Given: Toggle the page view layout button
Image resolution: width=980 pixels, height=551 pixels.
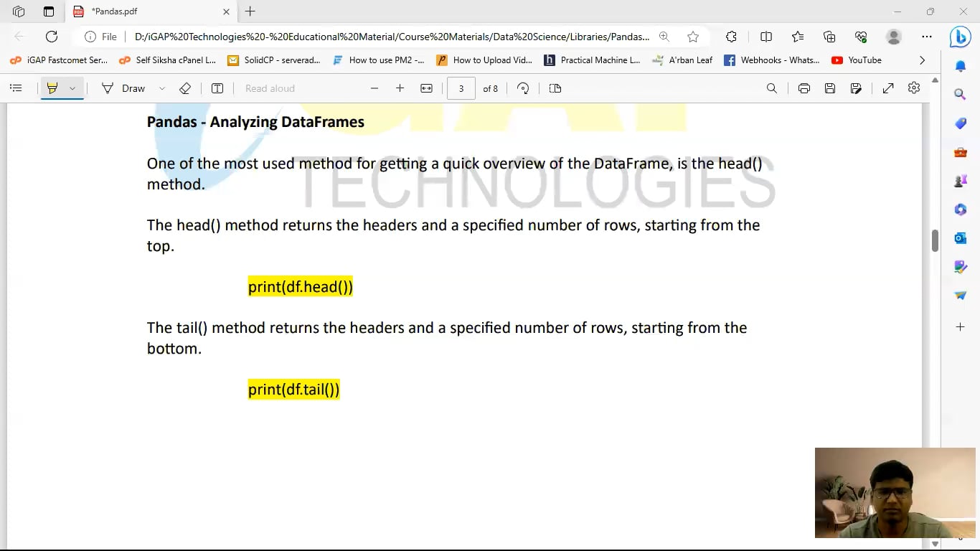Looking at the screenshot, I should point(555,88).
